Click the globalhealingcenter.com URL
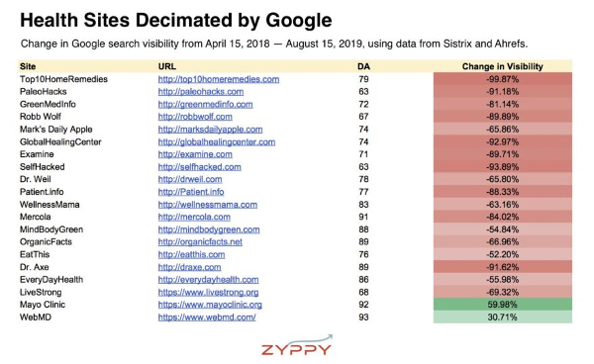 point(217,142)
